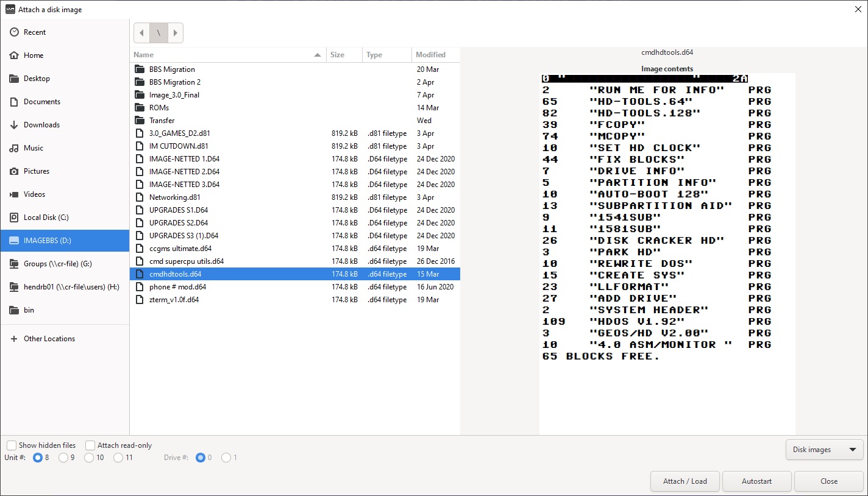The width and height of the screenshot is (868, 496).
Task: Click the Attach / Load button
Action: [685, 481]
